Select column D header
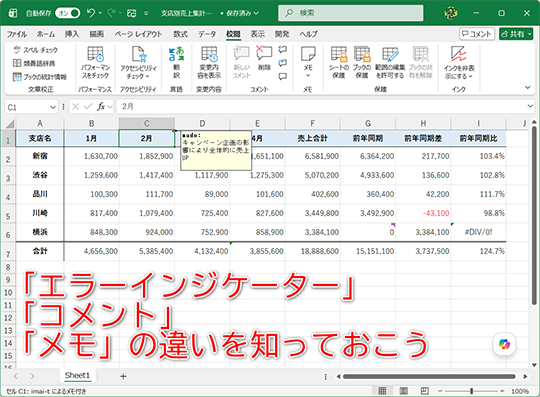Viewport: 540px width, 397px height. [x=202, y=123]
